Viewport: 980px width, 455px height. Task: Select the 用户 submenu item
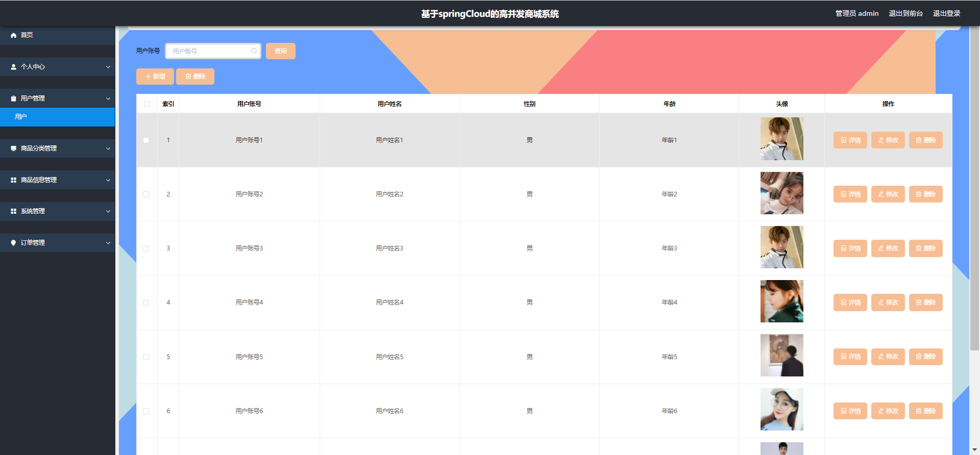pos(58,117)
